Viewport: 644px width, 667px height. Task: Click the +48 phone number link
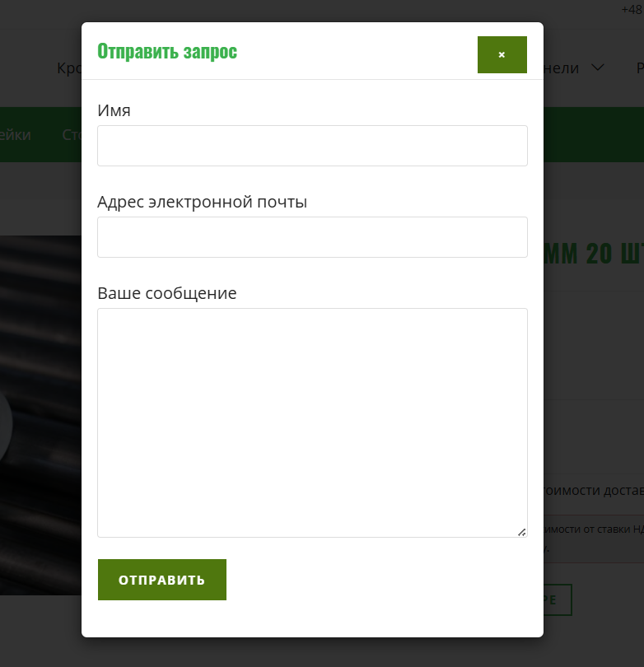click(x=632, y=9)
